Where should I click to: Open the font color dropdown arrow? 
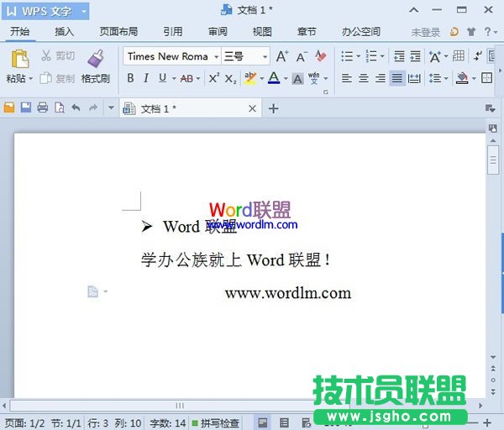(286, 79)
